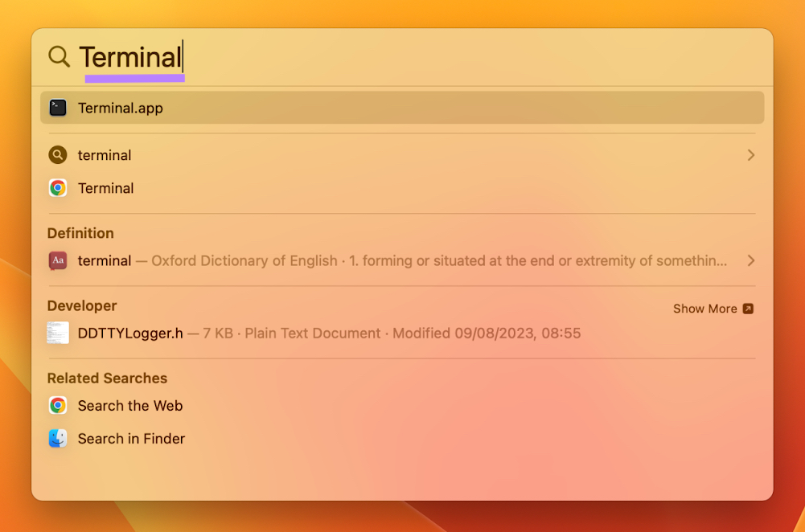Screen dimensions: 805x532
Task: Expand the terminal suggestion chevron
Action: coord(751,155)
